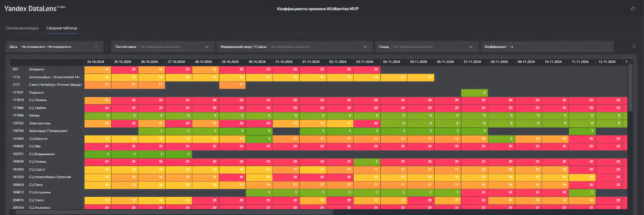Click the 24.10.2024 column header
The height and width of the screenshot is (215, 644).
[x=96, y=62]
